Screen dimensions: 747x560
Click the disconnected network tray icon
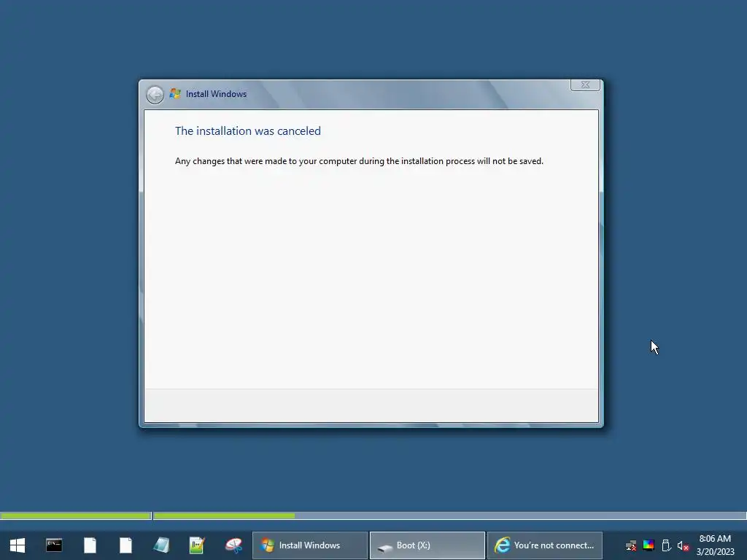pyautogui.click(x=631, y=545)
